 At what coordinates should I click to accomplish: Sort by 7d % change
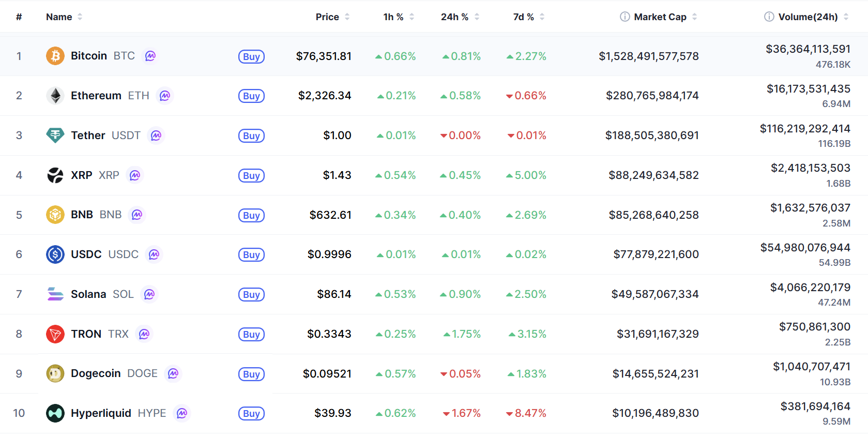click(529, 17)
